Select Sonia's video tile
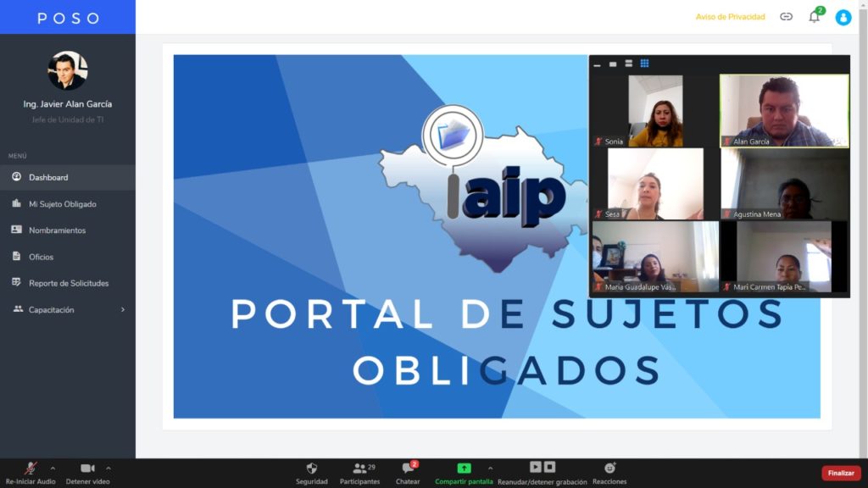868x488 pixels. click(x=655, y=111)
